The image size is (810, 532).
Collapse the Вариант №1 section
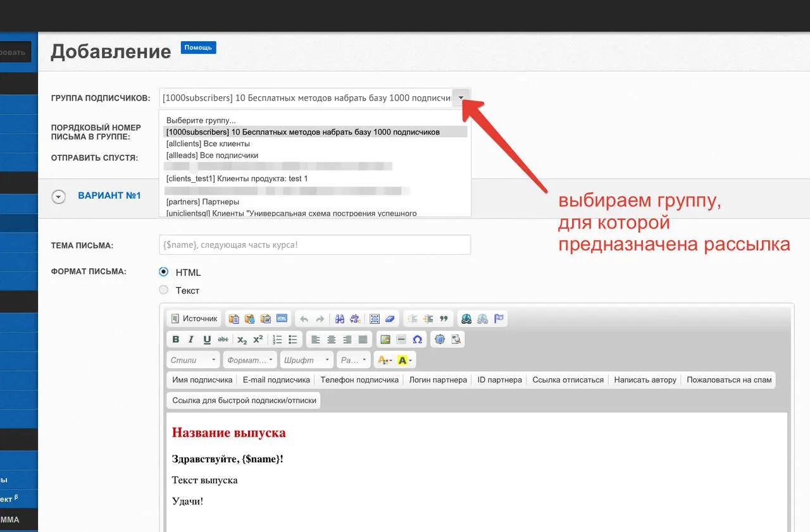click(x=58, y=197)
